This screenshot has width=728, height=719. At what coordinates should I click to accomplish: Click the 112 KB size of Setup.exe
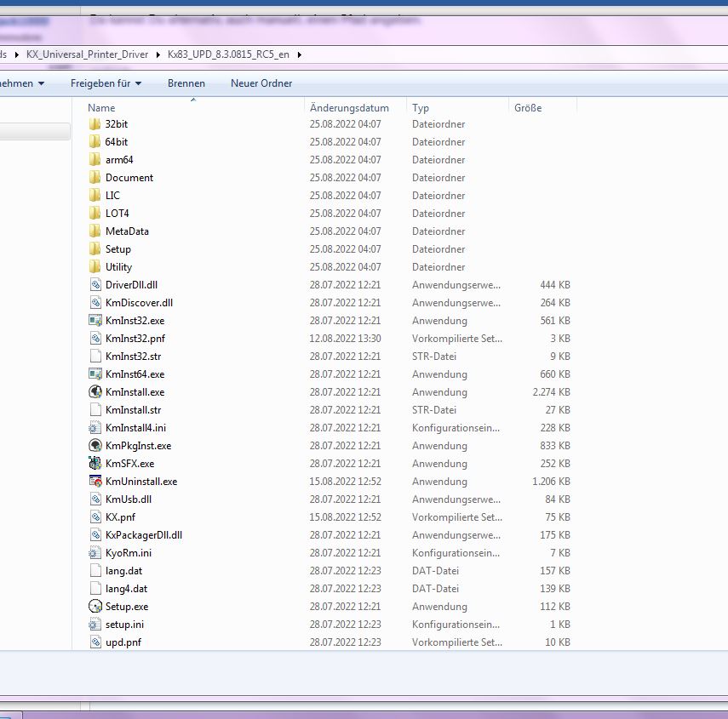555,607
